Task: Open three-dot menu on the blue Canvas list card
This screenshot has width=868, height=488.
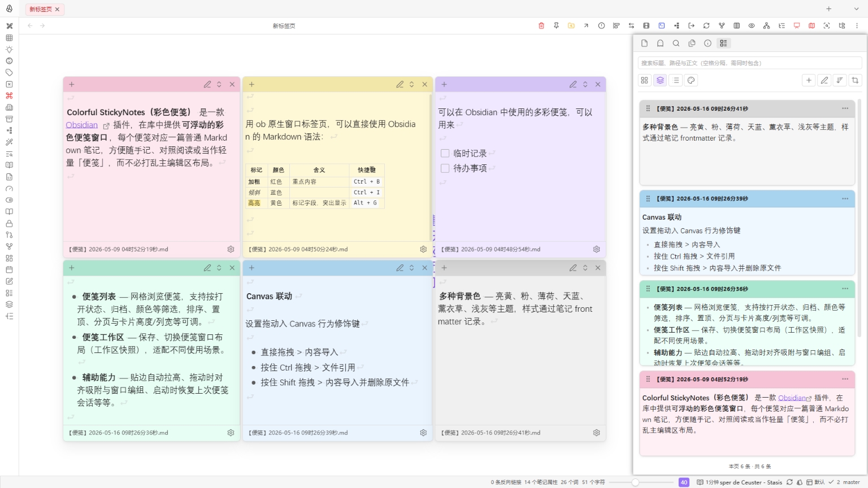Action: click(845, 199)
